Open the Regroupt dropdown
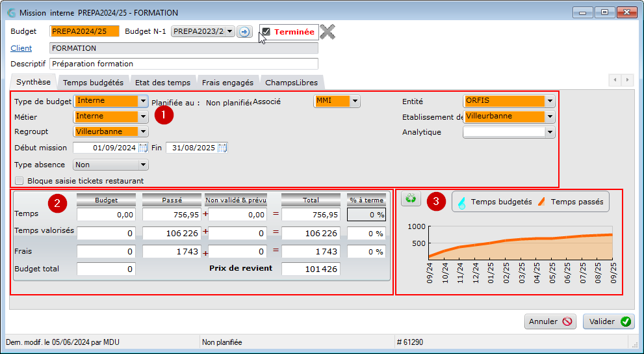Screen dimensions: 644x354 142,132
